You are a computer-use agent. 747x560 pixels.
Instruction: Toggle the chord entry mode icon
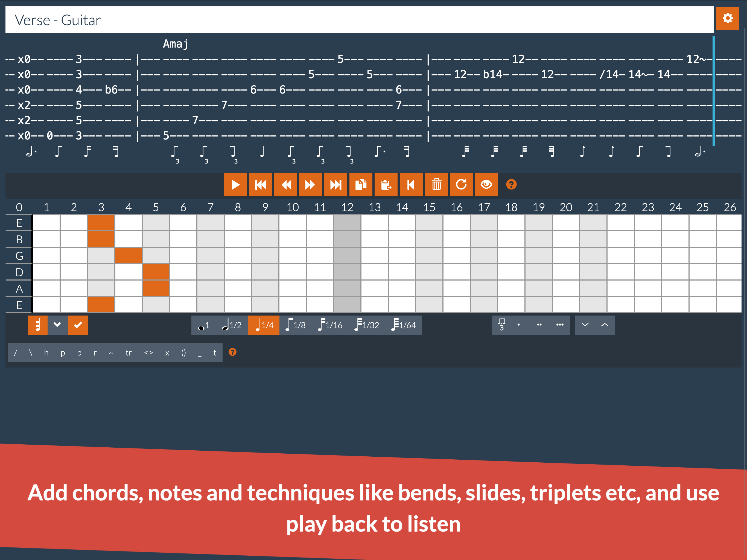tap(37, 325)
